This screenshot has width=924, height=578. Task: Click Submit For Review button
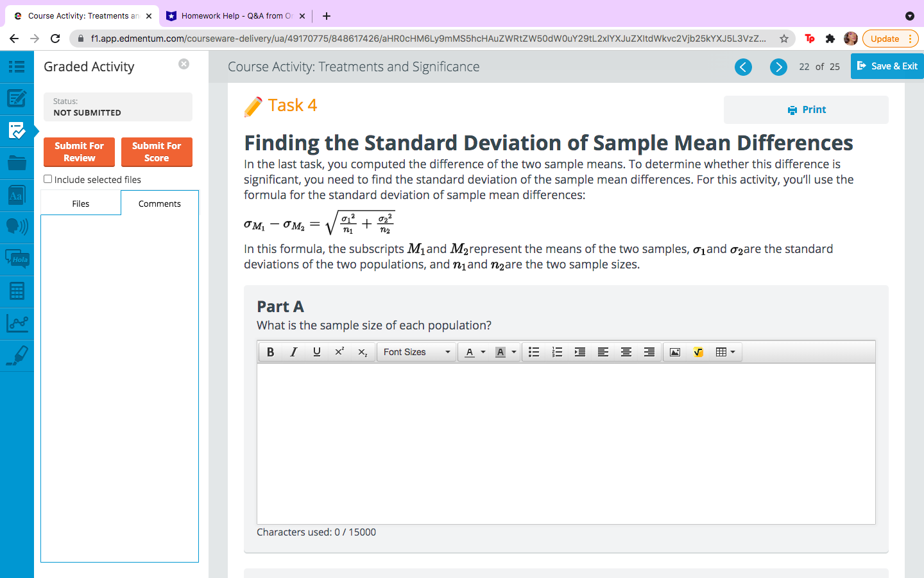click(79, 152)
